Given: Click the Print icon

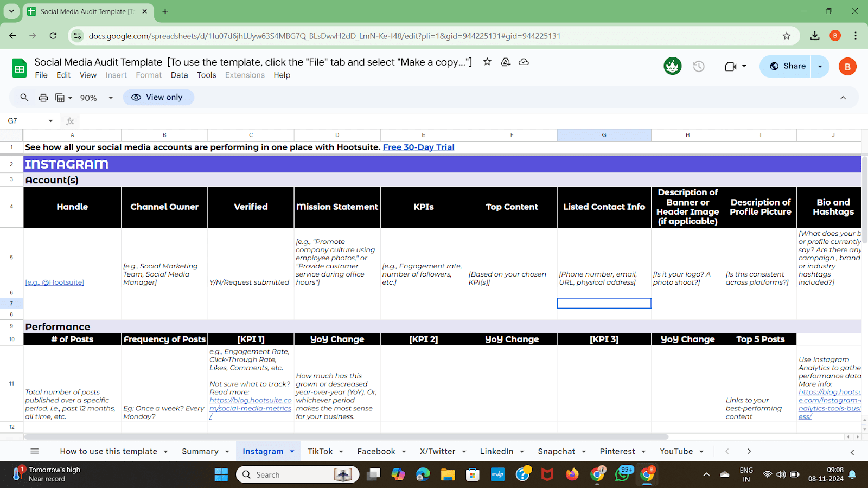Looking at the screenshot, I should tap(43, 98).
